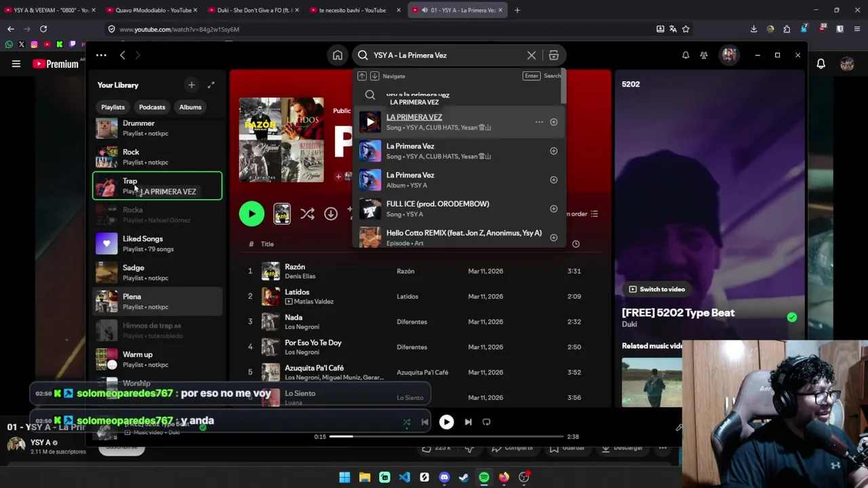Screen dimensions: 868x488
Task: Toggle shuffle in the player bar
Action: coord(406,422)
